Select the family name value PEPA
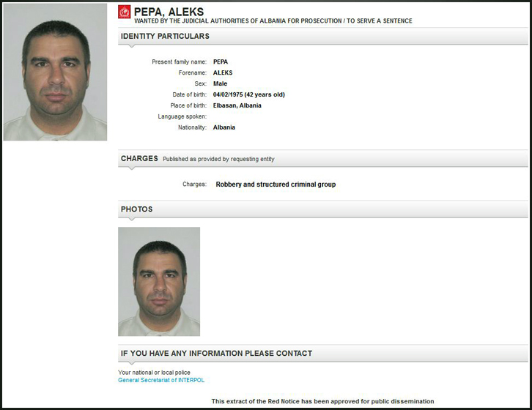532x410 pixels. pos(221,61)
